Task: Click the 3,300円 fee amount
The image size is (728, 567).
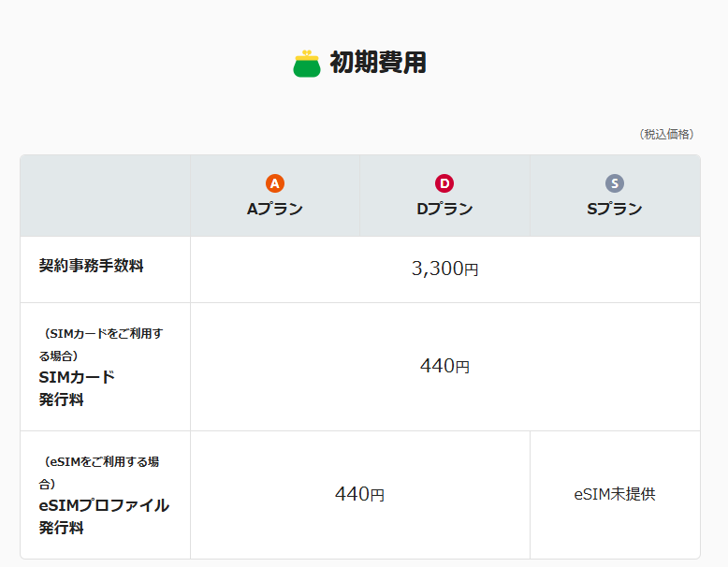Action: click(444, 269)
